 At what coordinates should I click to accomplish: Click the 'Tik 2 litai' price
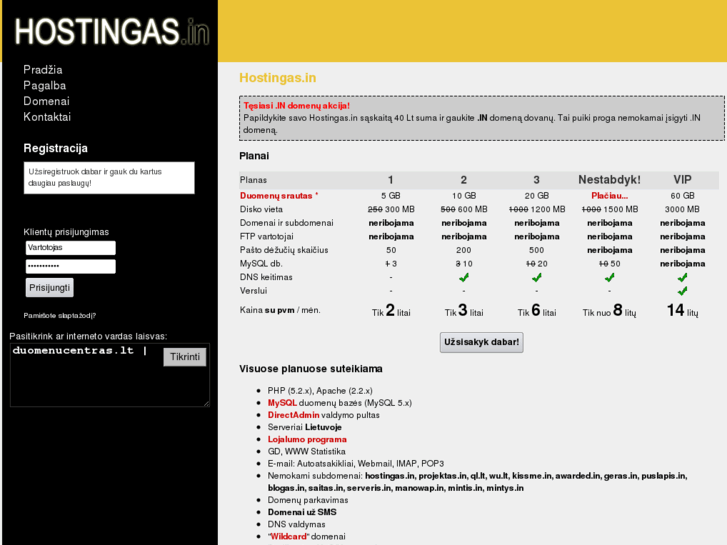click(x=391, y=310)
